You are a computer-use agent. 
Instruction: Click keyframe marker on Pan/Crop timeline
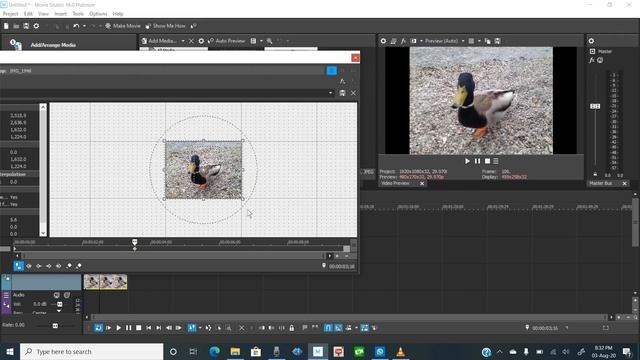[135, 248]
